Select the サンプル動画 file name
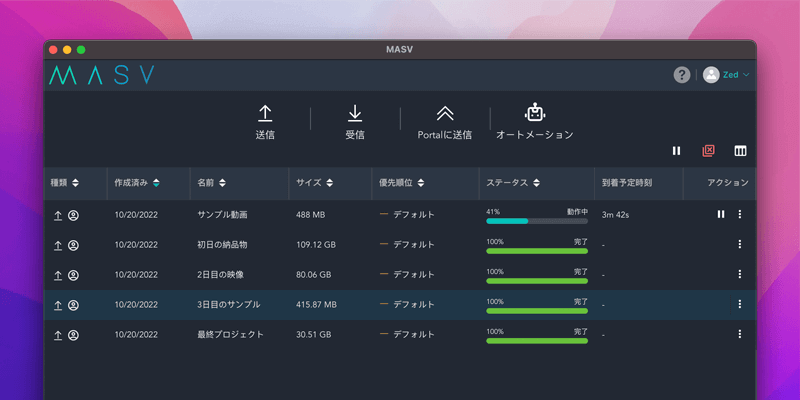Viewport: 800px width, 400px height. tap(222, 215)
